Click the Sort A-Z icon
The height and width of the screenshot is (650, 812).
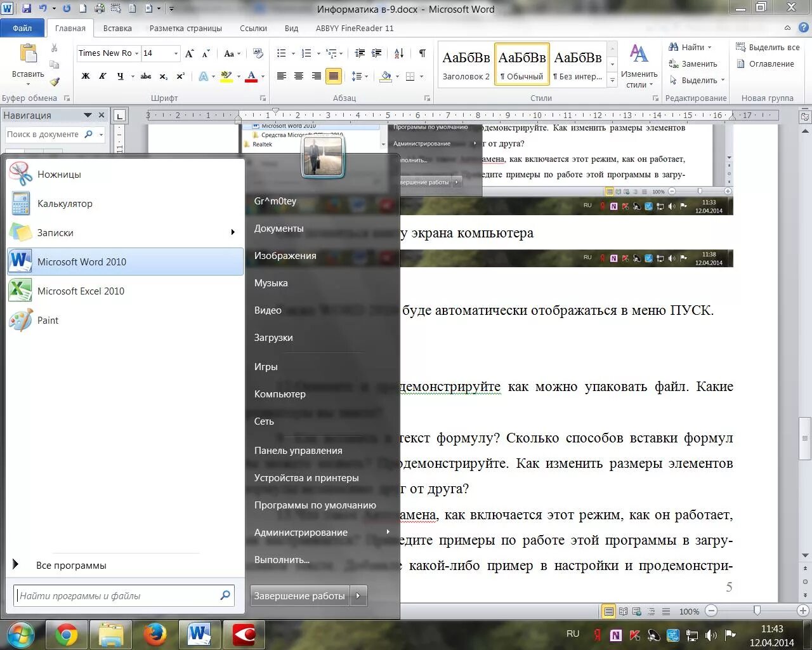[399, 53]
